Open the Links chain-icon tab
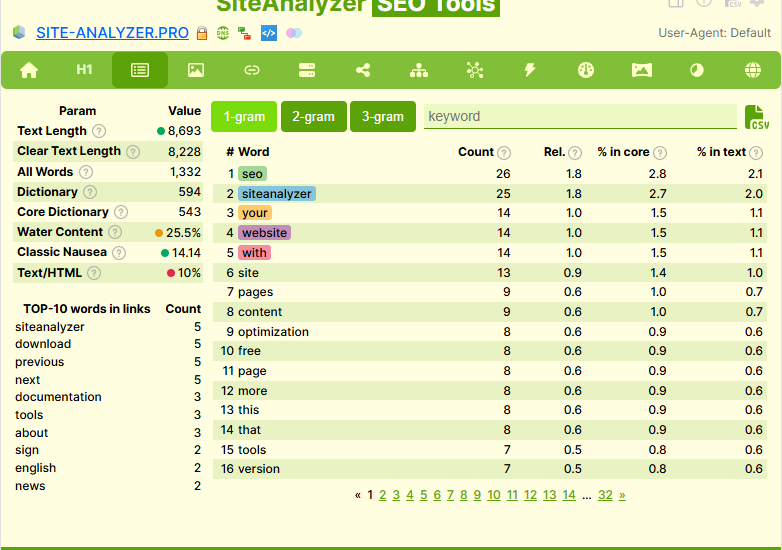782x550 pixels. click(252, 70)
